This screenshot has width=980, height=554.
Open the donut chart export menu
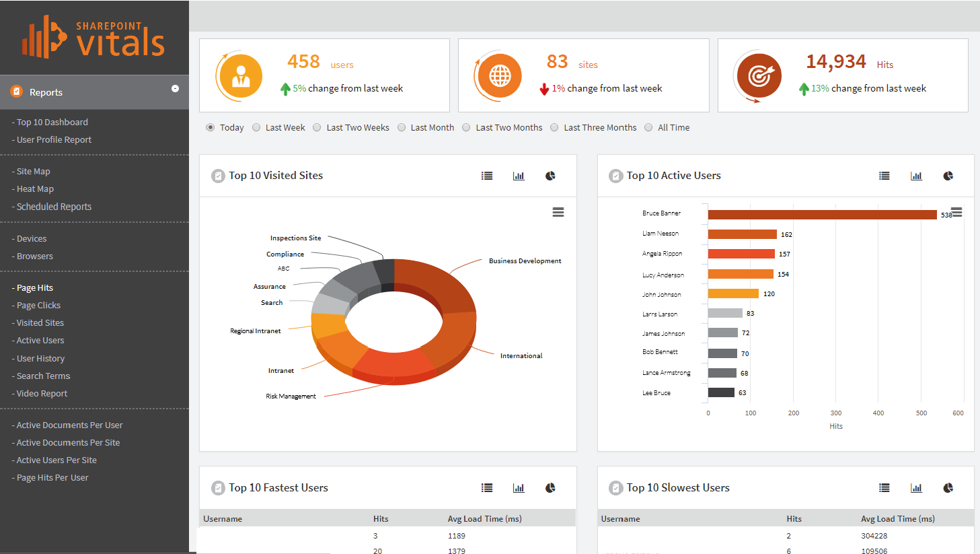pos(558,212)
